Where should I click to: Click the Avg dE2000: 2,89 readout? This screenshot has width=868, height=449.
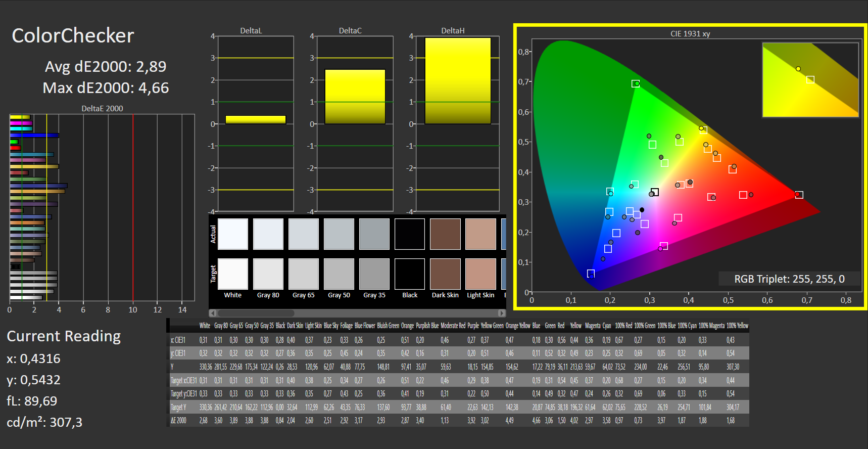click(106, 66)
